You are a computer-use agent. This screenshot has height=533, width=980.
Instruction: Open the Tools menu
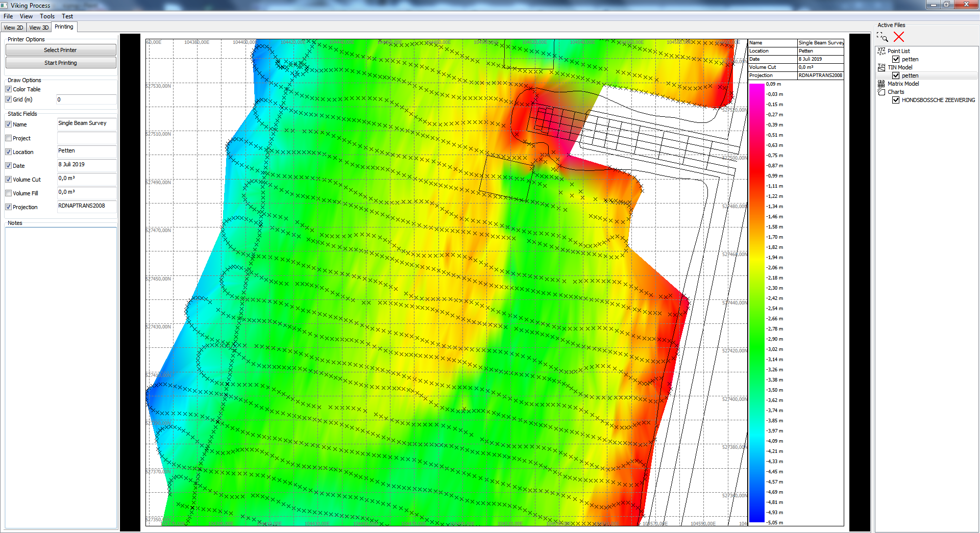[47, 16]
